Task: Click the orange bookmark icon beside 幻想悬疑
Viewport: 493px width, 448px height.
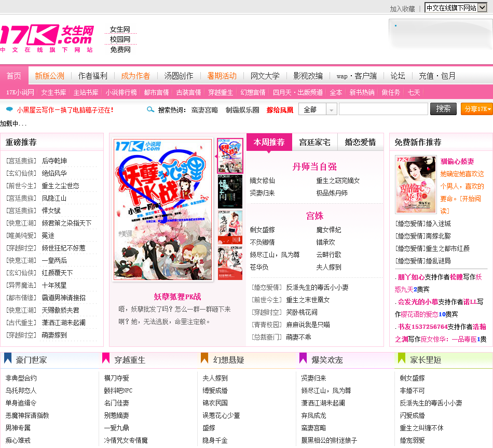Action: pos(204,358)
